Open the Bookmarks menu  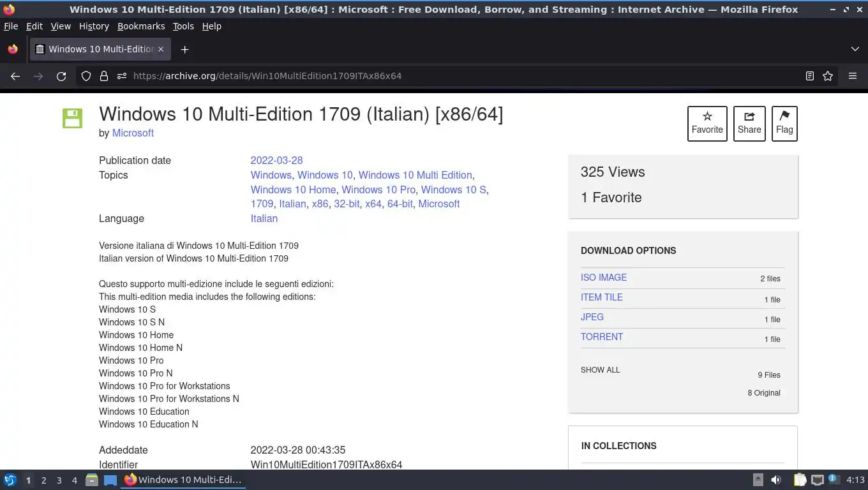click(x=141, y=26)
